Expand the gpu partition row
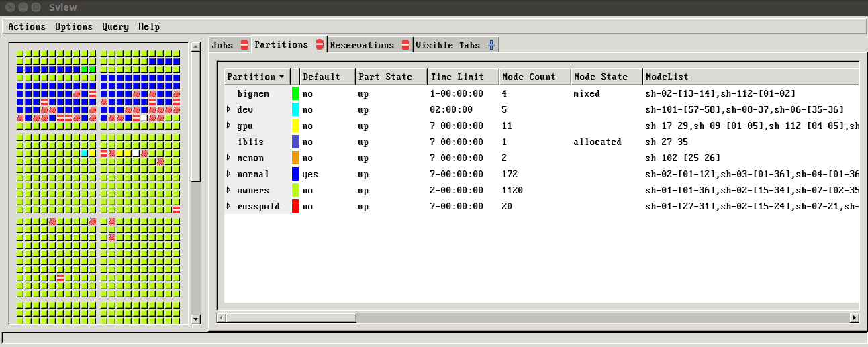Screen dimensions: 868x347 228,126
